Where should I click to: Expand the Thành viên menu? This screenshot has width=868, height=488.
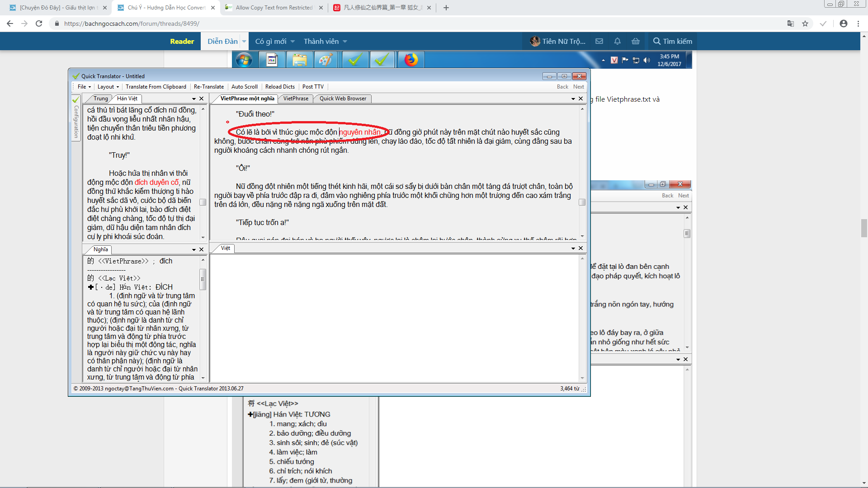tap(325, 41)
